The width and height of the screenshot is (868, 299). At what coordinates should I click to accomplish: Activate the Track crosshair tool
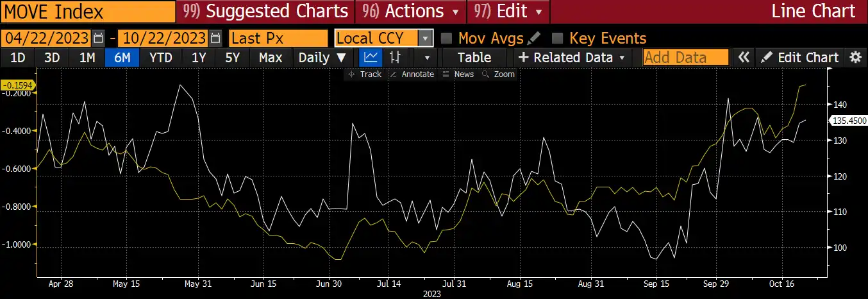[x=364, y=74]
